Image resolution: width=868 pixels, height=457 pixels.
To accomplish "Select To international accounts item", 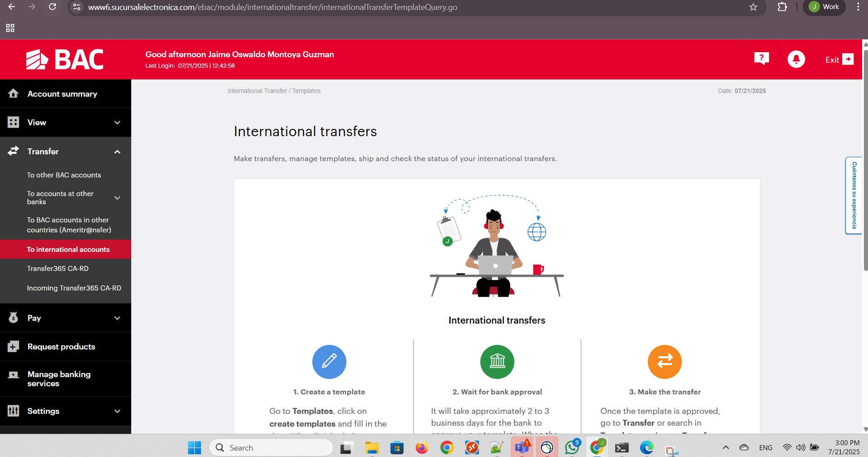I will 65,249.
